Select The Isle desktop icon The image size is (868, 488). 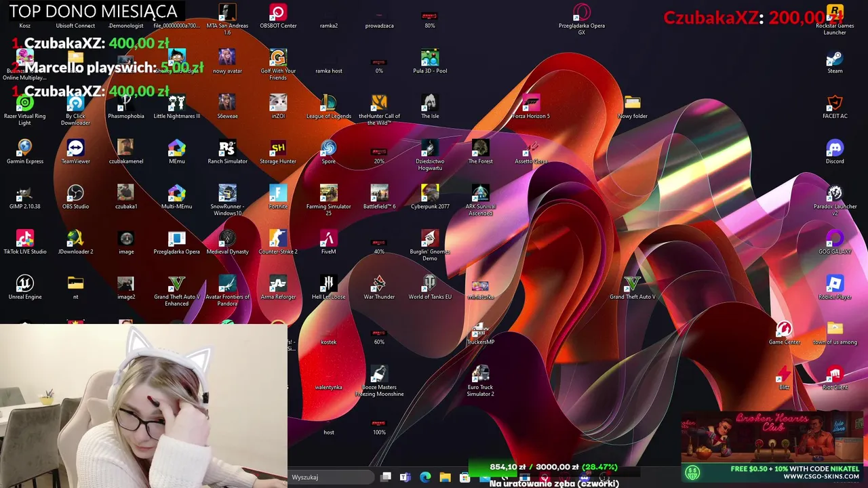click(430, 103)
